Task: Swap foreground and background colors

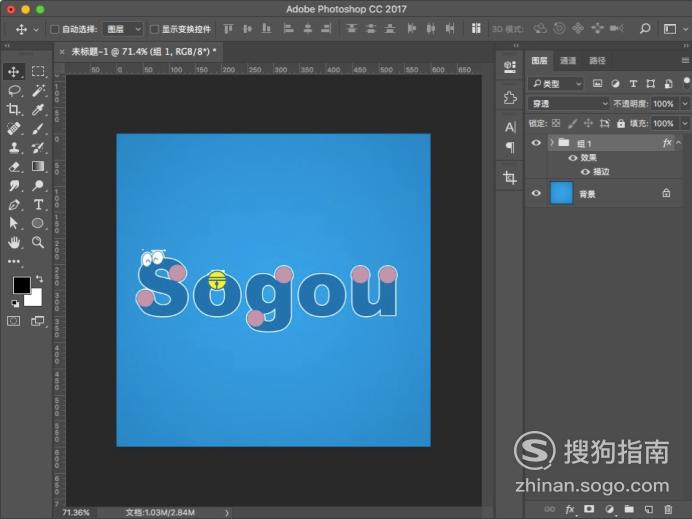Action: [x=39, y=278]
